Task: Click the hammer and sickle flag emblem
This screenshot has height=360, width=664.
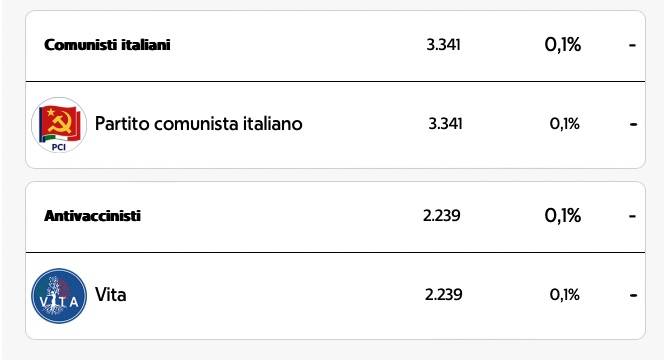Action: click(59, 123)
